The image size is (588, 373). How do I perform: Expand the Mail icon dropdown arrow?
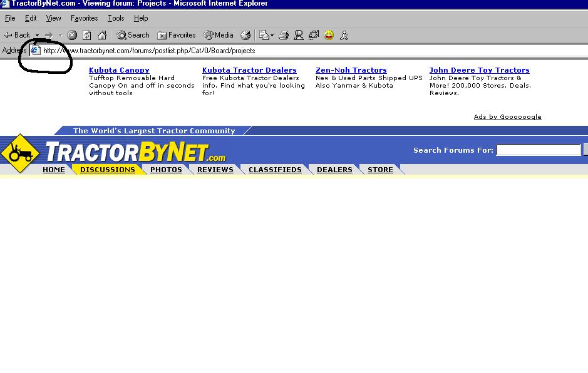[272, 35]
